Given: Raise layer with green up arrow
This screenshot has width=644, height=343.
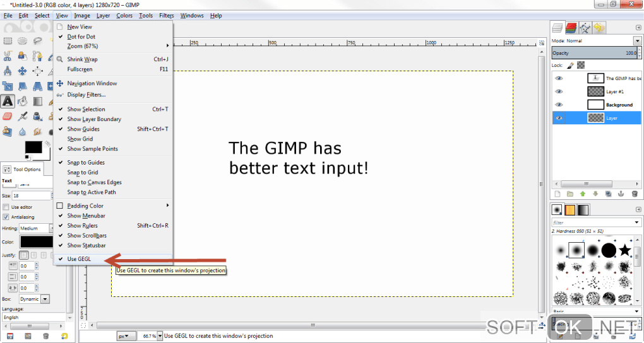Looking at the screenshot, I should point(582,194).
